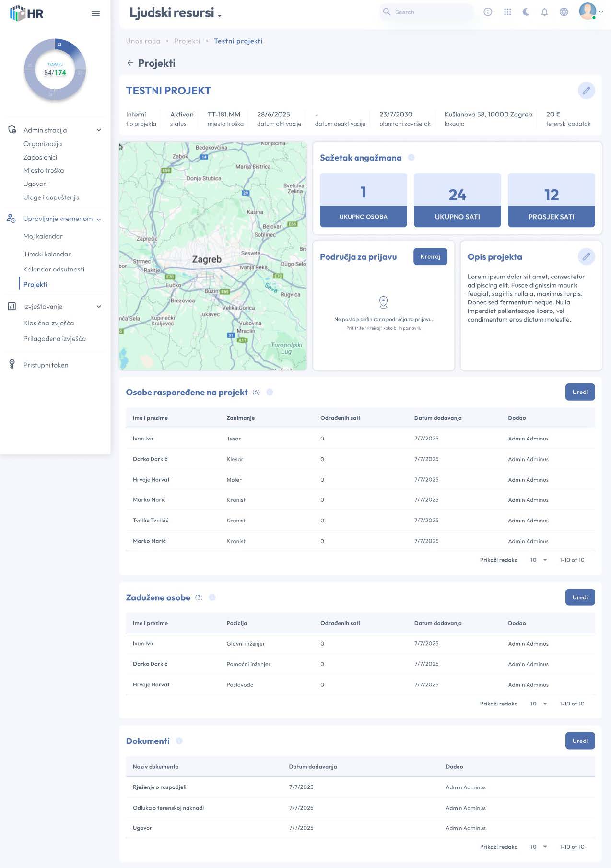The width and height of the screenshot is (611, 868).
Task: Click Uredi for Osobe raspoređene na projekt
Action: tap(580, 392)
